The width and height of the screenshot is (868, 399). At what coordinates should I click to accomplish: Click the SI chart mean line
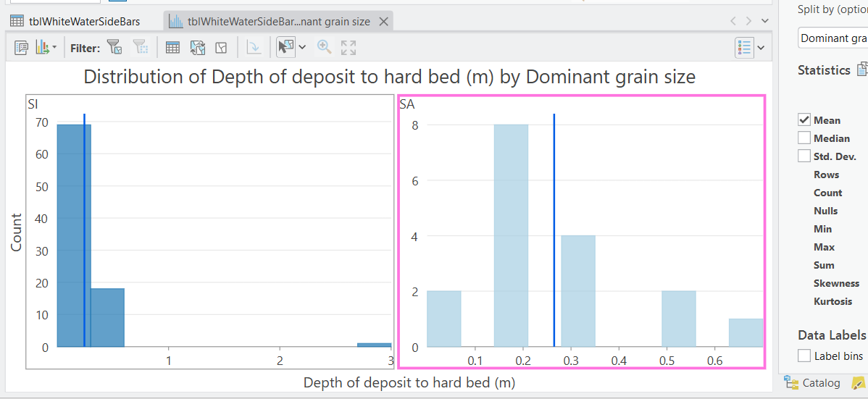point(84,230)
